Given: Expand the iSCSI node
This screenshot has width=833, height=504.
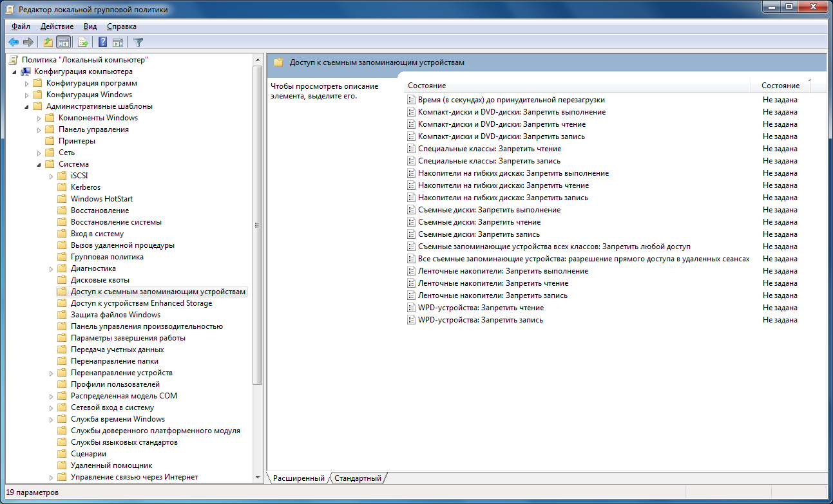Looking at the screenshot, I should [51, 176].
